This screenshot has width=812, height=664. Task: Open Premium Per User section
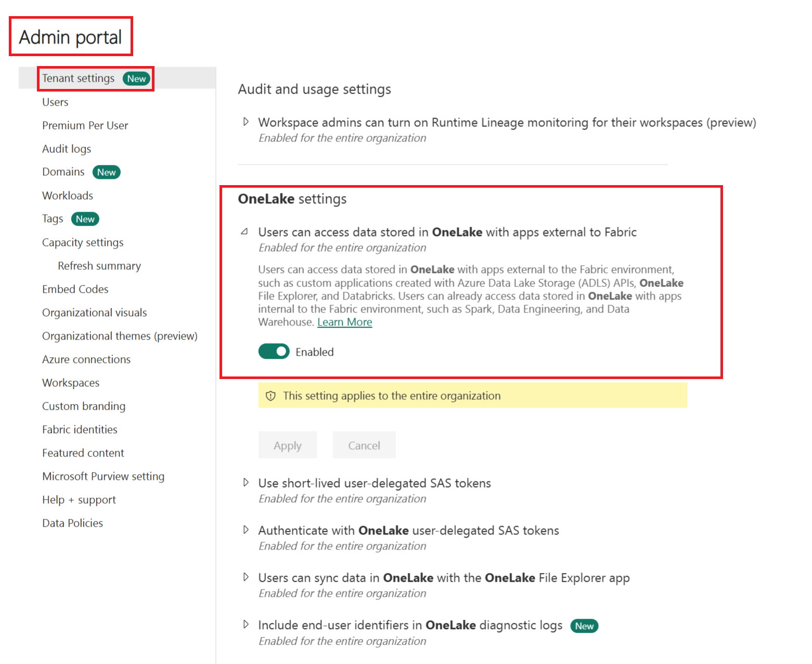tap(85, 125)
